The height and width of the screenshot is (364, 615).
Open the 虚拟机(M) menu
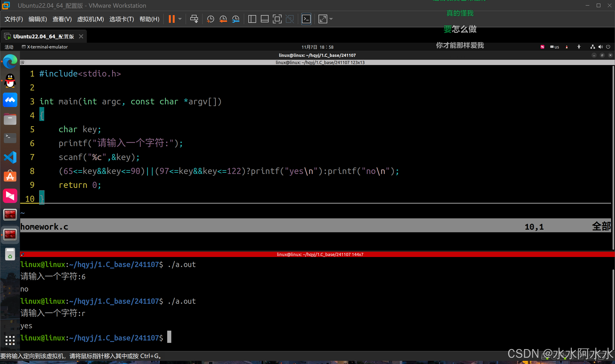click(90, 19)
